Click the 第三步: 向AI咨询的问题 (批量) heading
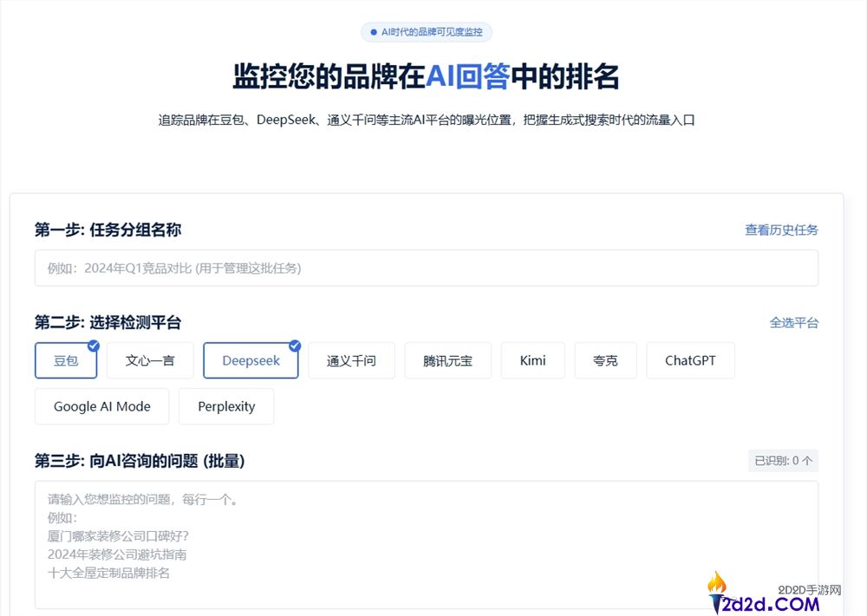Viewport: 867px width, 616px height. tap(140, 461)
